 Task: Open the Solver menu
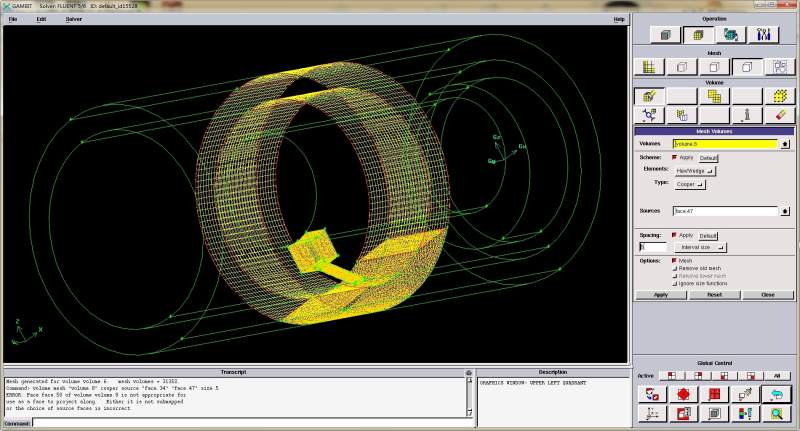[x=73, y=19]
